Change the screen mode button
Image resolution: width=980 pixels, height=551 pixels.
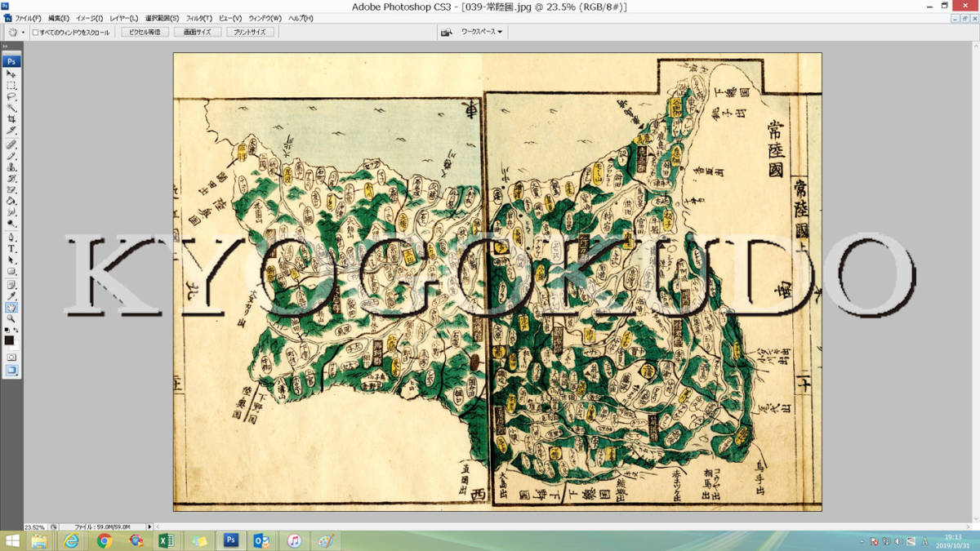(x=11, y=370)
